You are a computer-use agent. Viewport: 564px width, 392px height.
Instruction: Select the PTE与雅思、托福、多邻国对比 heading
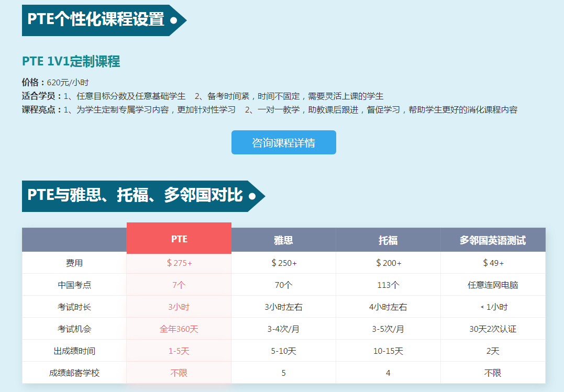(x=143, y=196)
